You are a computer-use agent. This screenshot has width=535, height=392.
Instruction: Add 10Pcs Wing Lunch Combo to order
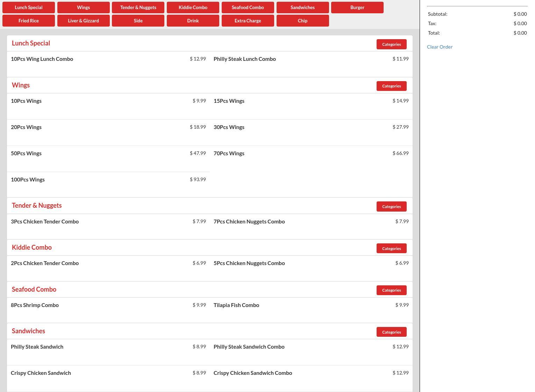pos(42,59)
